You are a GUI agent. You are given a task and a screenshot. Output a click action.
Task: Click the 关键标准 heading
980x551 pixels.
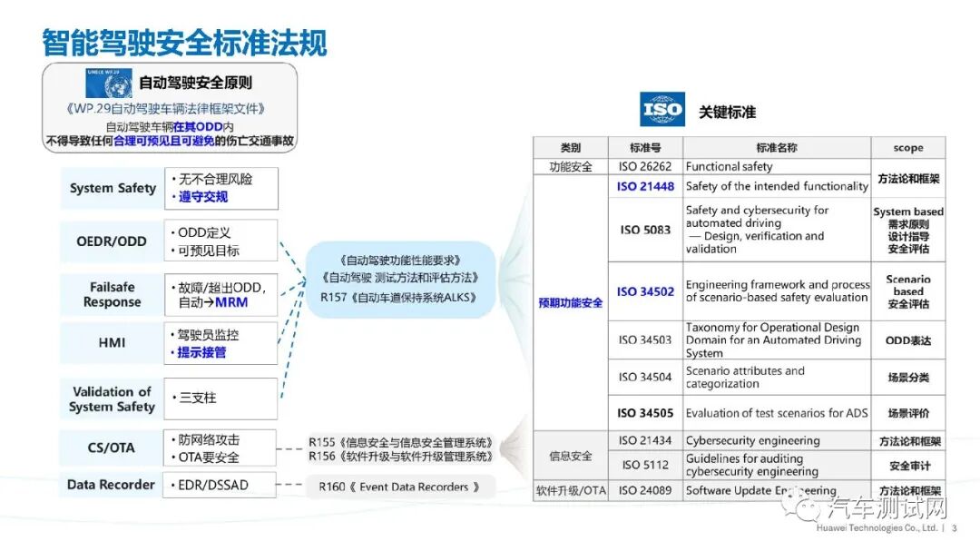click(728, 112)
